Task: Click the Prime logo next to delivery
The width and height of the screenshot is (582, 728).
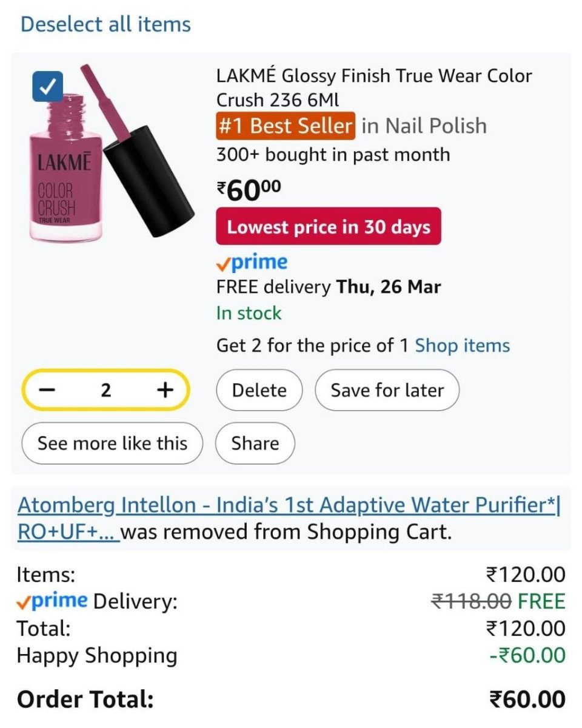Action: (251, 261)
